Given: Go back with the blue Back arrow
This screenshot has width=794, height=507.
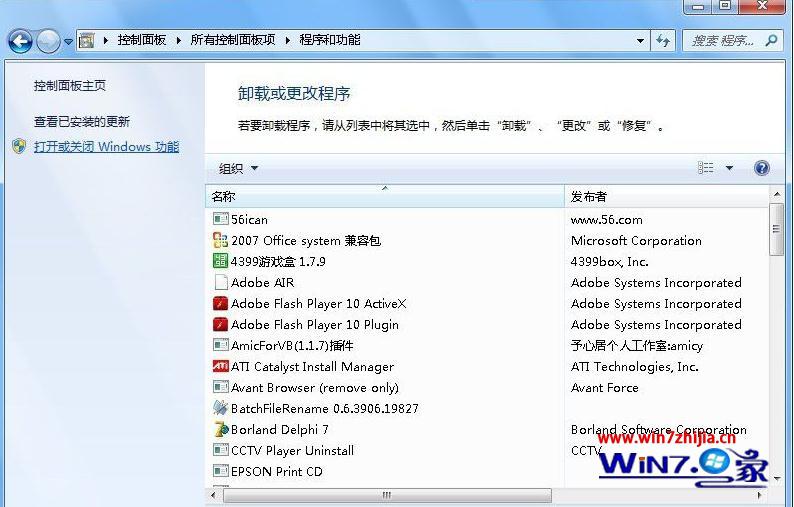Looking at the screenshot, I should (x=20, y=41).
